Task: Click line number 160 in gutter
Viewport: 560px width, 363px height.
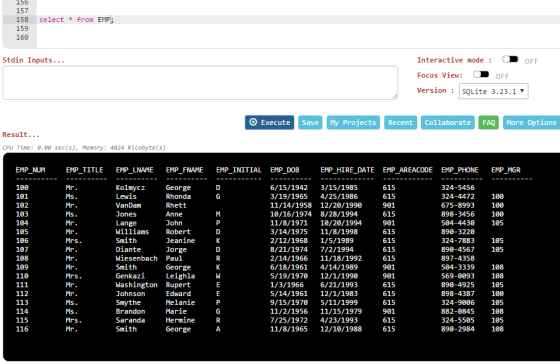Action: 22,37
